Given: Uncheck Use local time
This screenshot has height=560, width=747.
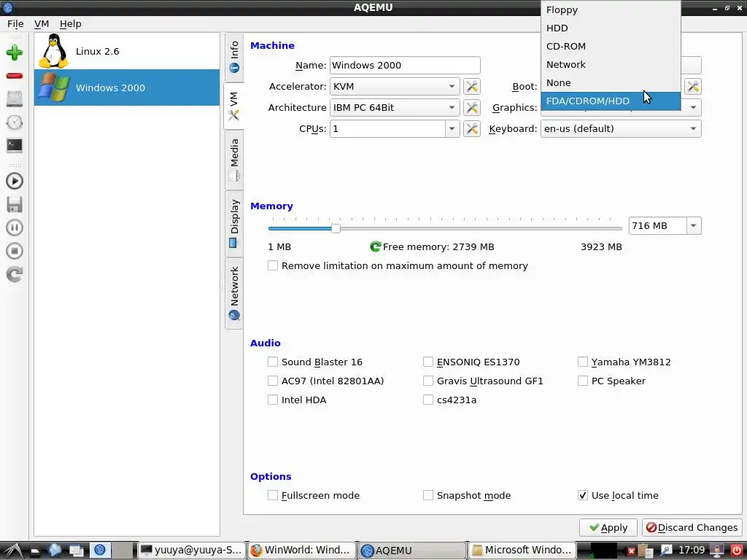Looking at the screenshot, I should click(x=618, y=496).
